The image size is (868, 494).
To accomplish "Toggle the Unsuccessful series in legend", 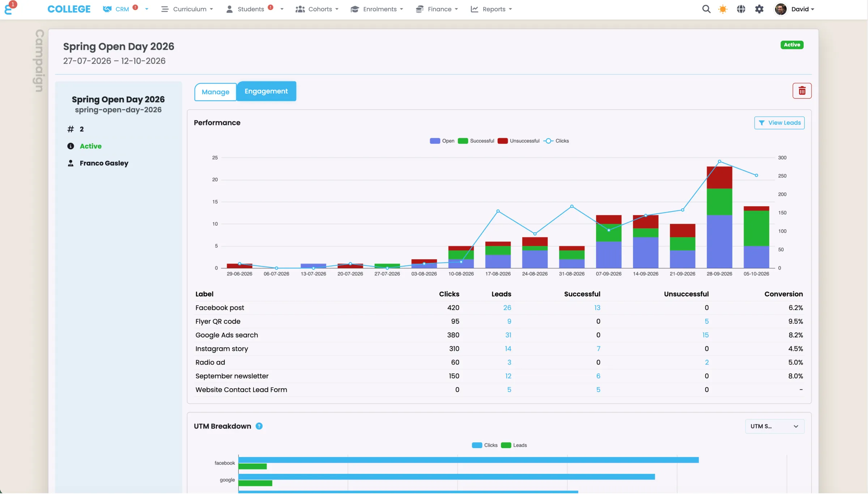I will [519, 141].
